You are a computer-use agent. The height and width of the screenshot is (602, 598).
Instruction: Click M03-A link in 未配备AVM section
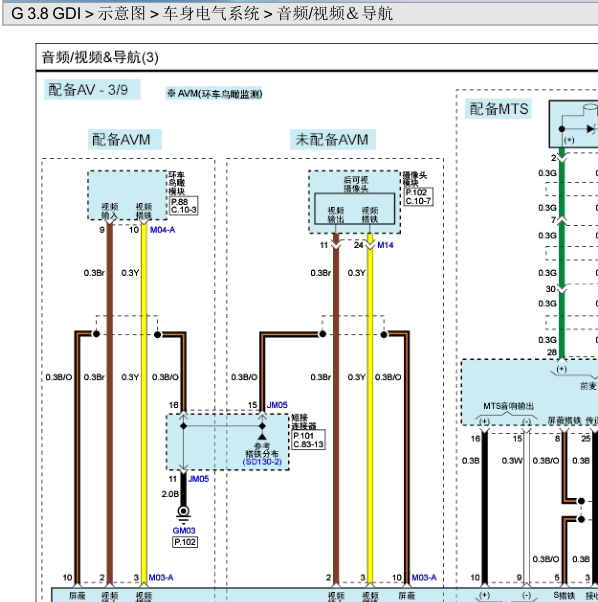click(x=424, y=577)
